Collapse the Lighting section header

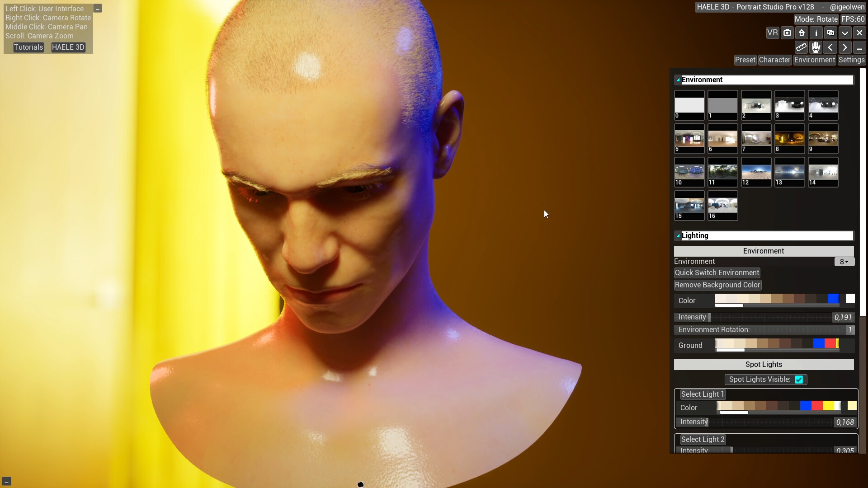pos(679,235)
